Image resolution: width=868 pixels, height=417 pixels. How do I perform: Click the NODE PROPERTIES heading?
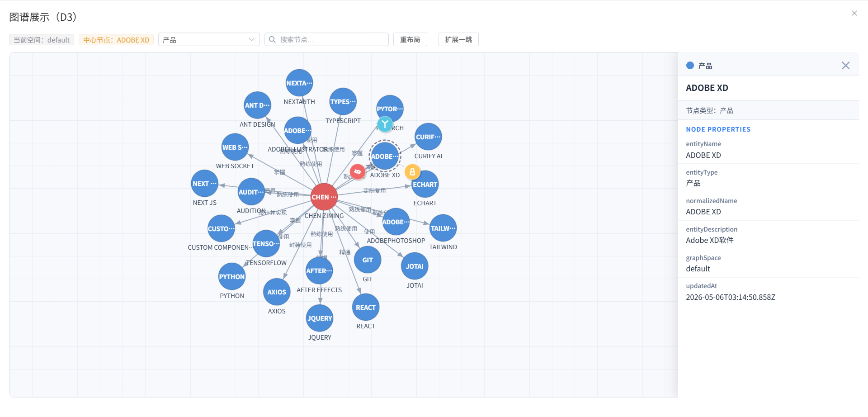point(718,129)
